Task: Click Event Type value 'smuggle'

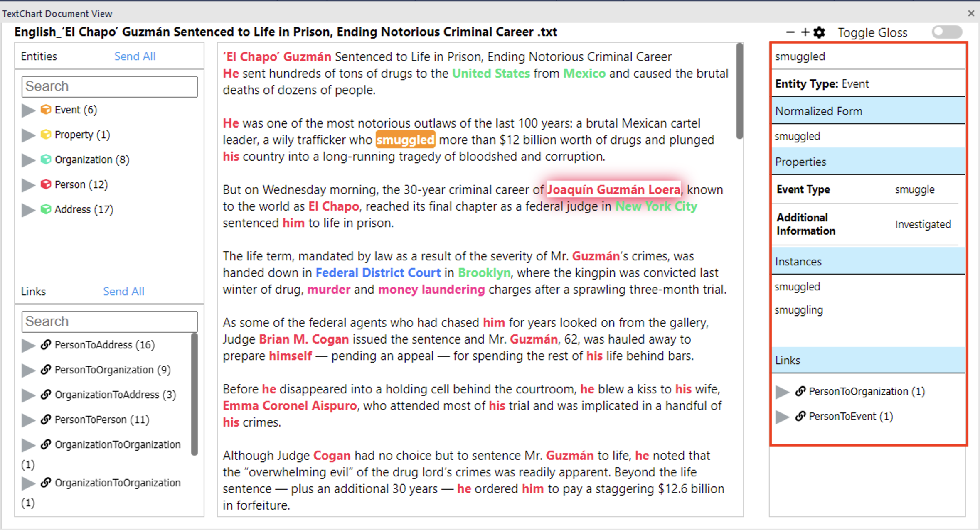Action: point(914,190)
